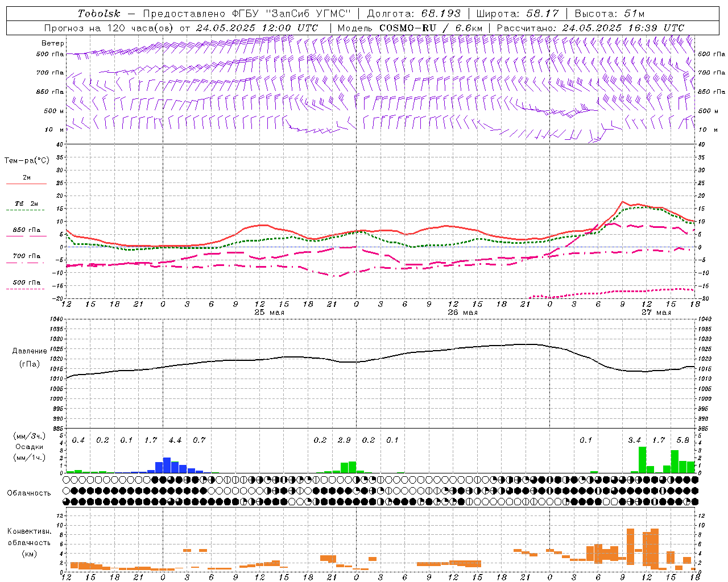Click the "500 гПа" legend label near the dashed line sample
This screenshot has height=582, width=728.
(26, 282)
